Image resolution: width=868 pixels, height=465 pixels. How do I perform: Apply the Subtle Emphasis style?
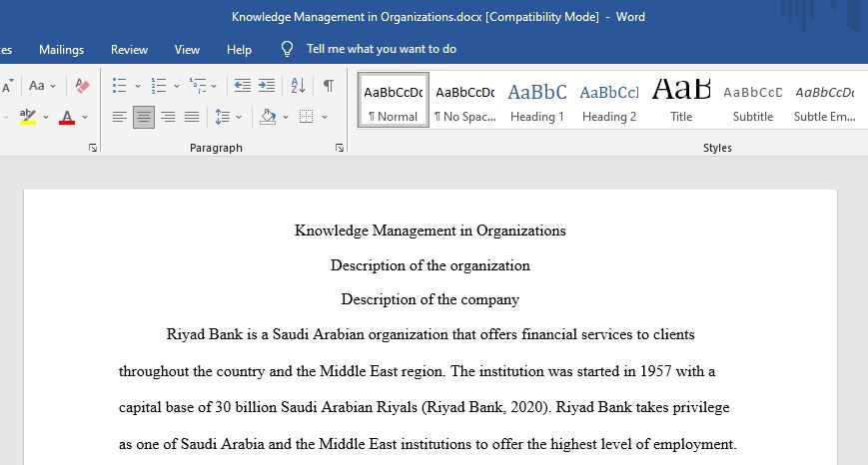click(825, 100)
